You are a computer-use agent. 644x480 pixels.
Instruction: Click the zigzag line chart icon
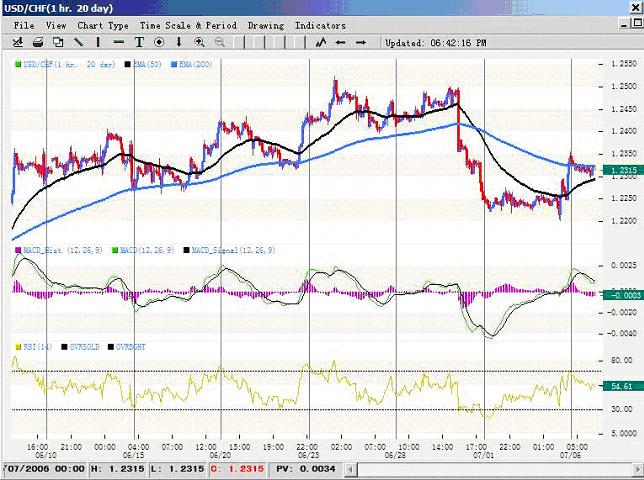click(x=320, y=42)
